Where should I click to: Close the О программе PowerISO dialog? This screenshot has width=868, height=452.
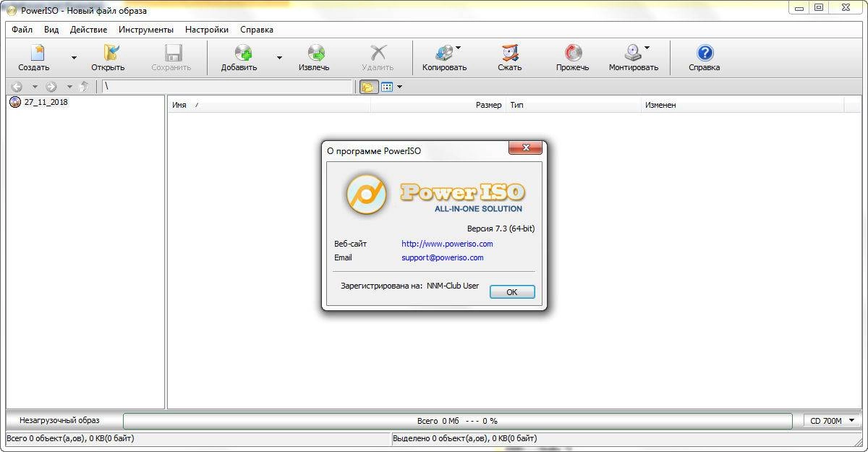pos(526,148)
